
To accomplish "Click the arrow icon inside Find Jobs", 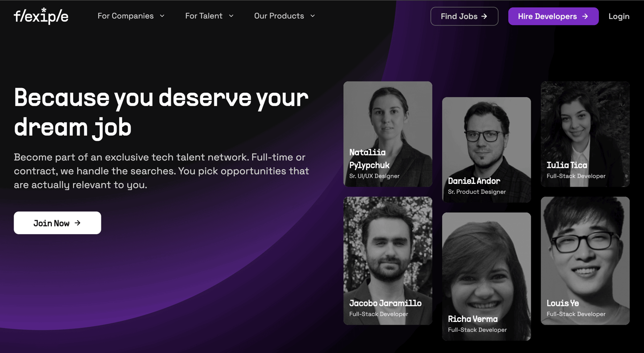I will pyautogui.click(x=484, y=16).
